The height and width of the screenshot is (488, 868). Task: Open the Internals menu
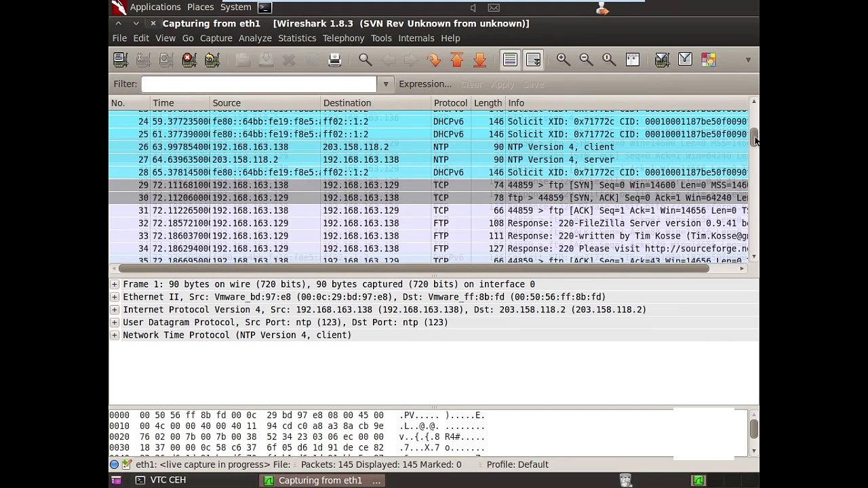[416, 38]
